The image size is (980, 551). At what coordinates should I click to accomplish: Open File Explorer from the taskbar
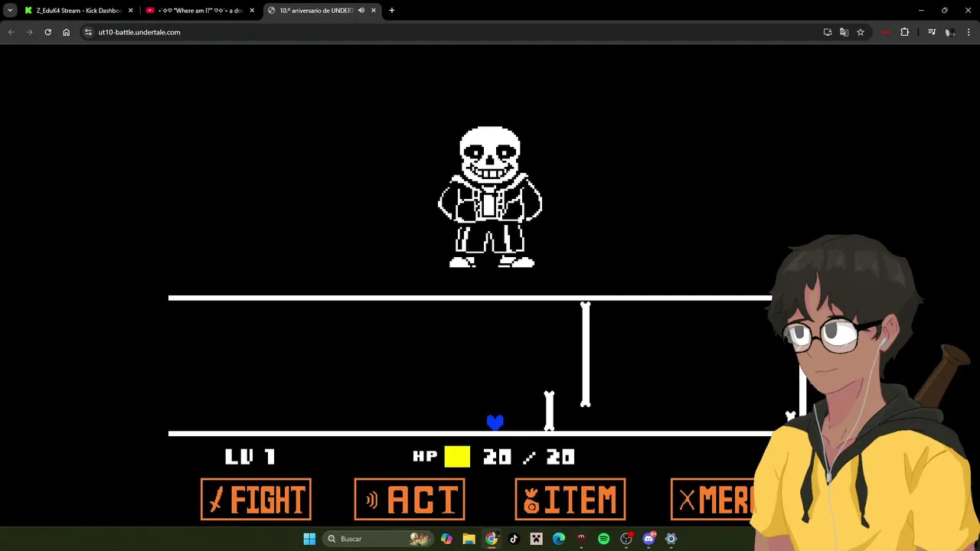pos(469,539)
